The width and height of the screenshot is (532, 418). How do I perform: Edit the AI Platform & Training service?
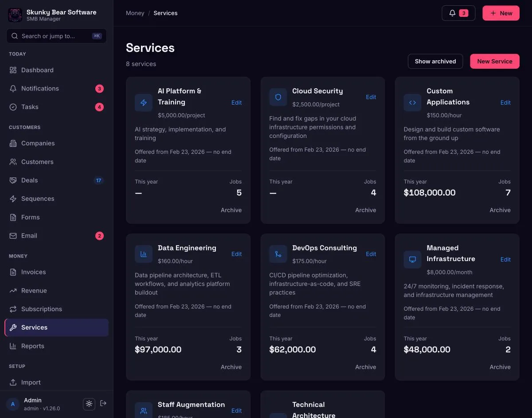(x=237, y=102)
